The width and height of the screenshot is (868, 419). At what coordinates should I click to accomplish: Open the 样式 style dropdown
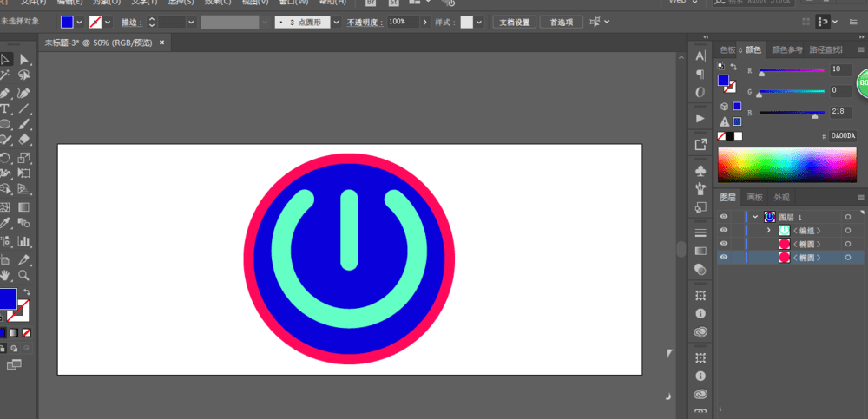[479, 23]
